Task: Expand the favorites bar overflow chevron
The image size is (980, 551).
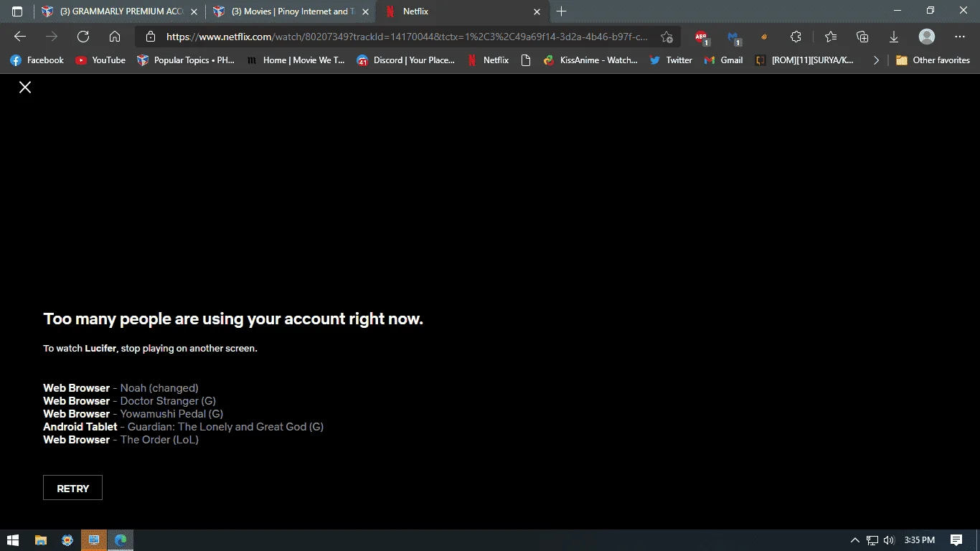Action: pos(876,60)
